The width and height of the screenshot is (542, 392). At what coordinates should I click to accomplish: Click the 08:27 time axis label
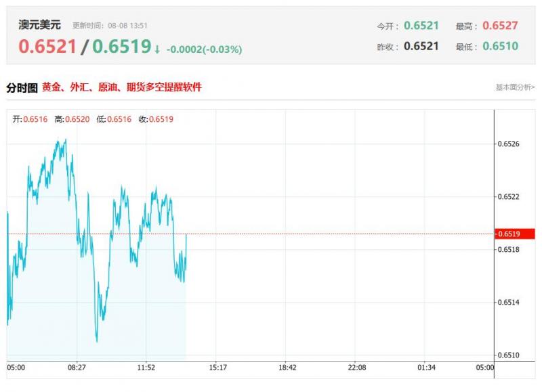tap(77, 368)
